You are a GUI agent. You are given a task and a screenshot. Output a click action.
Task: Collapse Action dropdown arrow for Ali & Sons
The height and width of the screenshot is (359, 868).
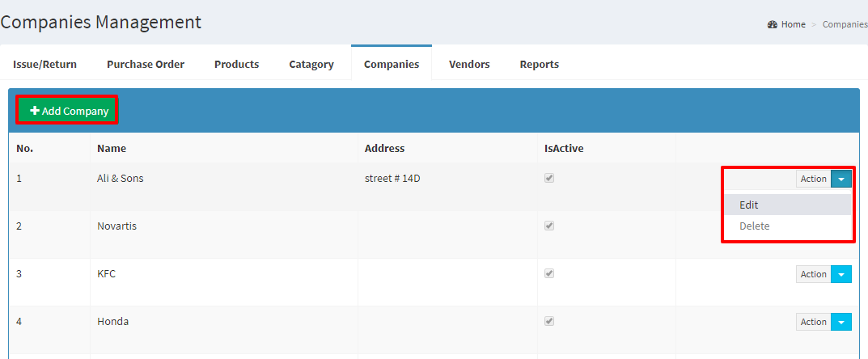[x=840, y=179]
